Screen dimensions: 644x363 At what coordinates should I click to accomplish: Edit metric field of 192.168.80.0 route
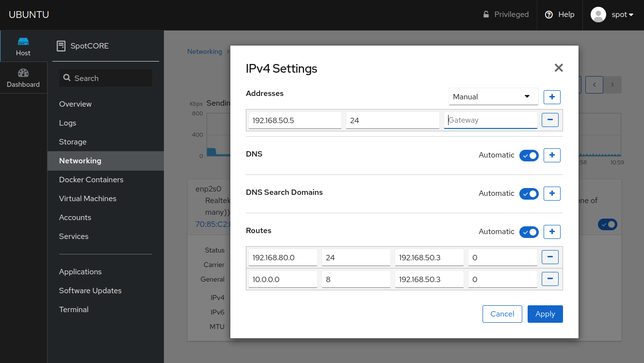tap(503, 258)
